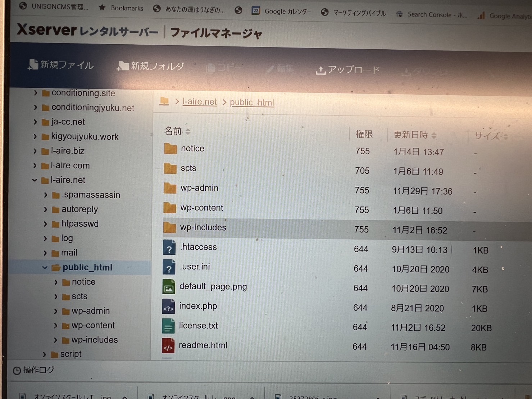The image size is (532, 399).
Task: Select htpasswd folder in the tree
Action: (x=80, y=223)
